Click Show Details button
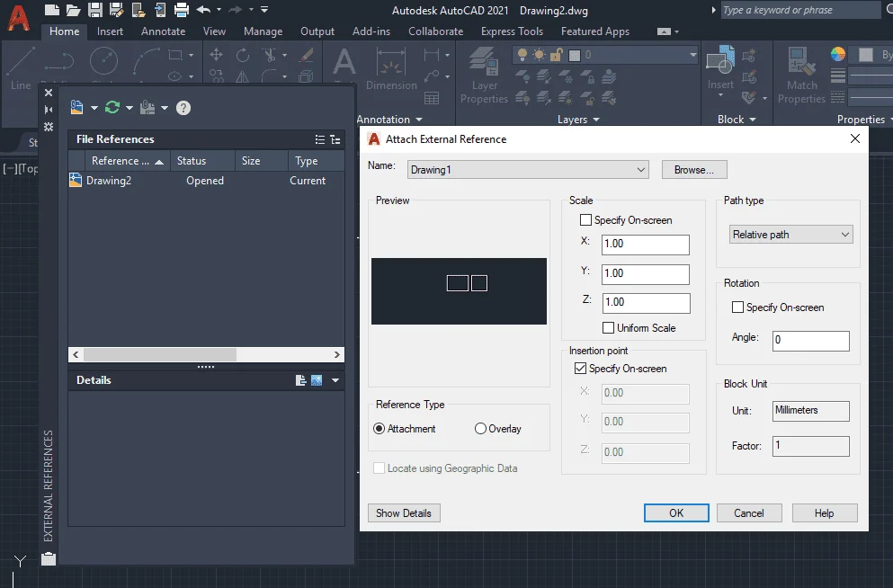The image size is (893, 588). [x=404, y=512]
